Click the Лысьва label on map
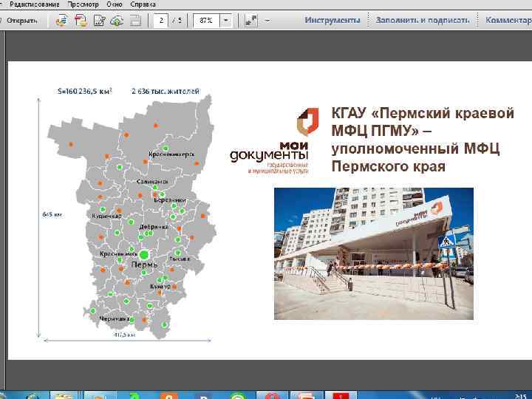This screenshot has height=399, width=532. click(180, 259)
